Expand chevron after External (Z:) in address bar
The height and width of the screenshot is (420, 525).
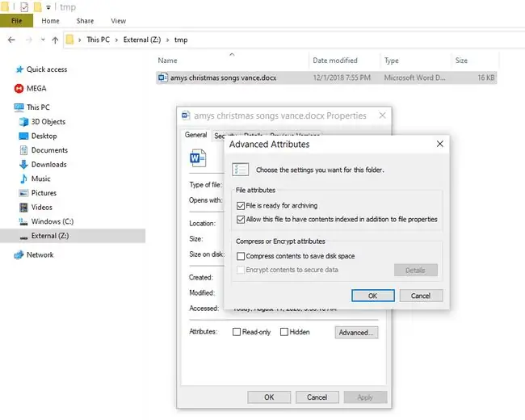pos(168,40)
